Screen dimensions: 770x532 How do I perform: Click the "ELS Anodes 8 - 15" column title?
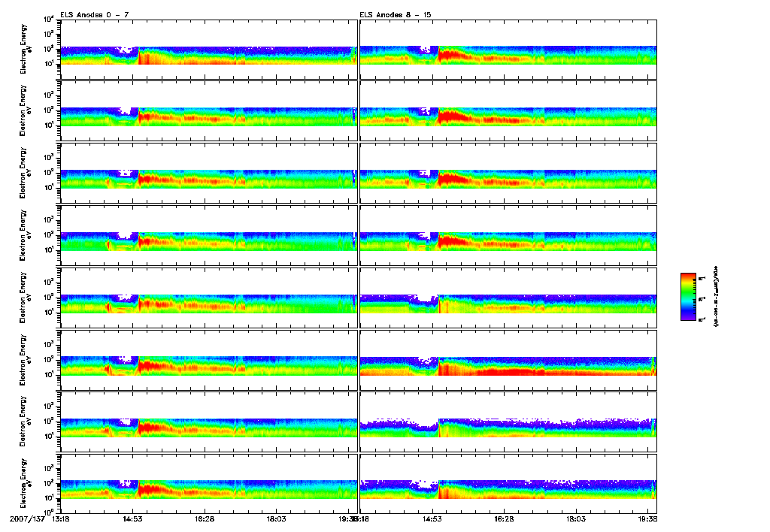(396, 15)
